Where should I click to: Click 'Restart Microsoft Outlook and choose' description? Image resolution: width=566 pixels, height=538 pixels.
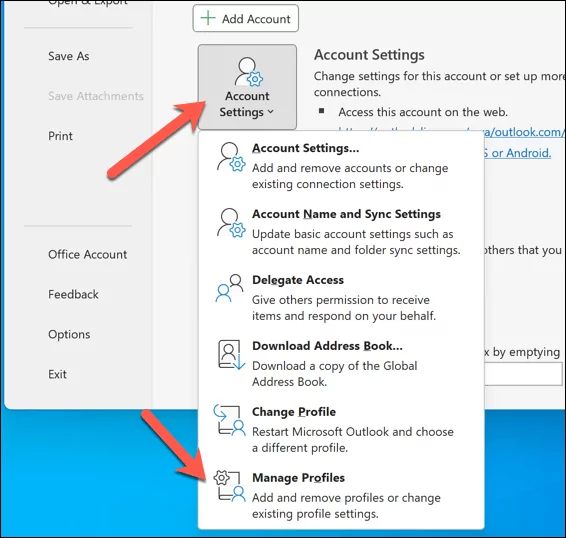coord(353,432)
